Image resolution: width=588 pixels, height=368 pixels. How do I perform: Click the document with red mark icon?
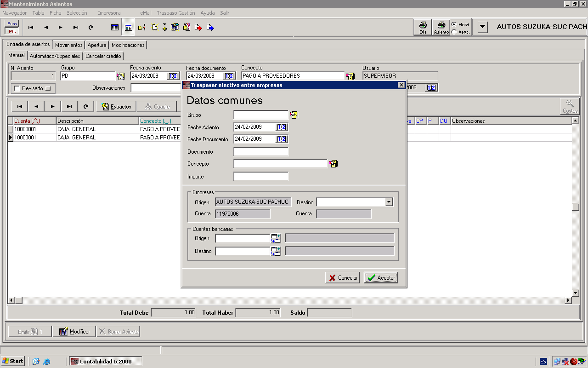tap(187, 28)
